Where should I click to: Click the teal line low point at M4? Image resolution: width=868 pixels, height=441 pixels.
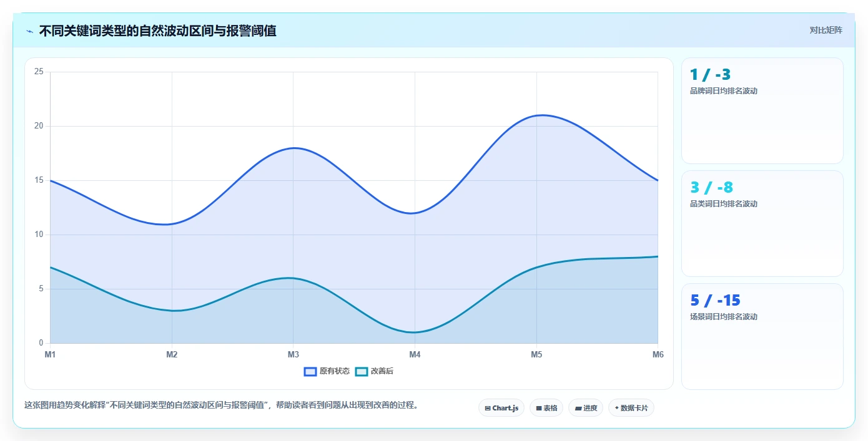415,332
